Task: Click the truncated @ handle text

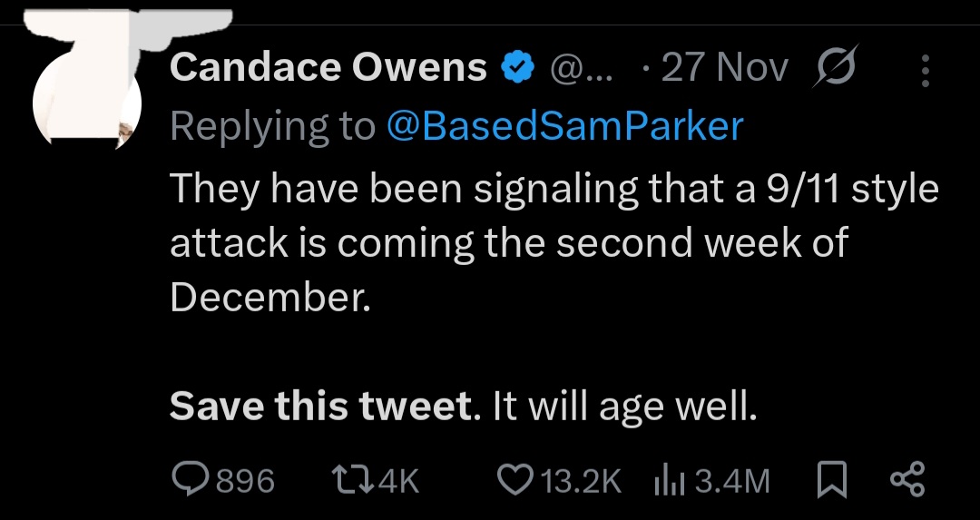Action: point(582,68)
